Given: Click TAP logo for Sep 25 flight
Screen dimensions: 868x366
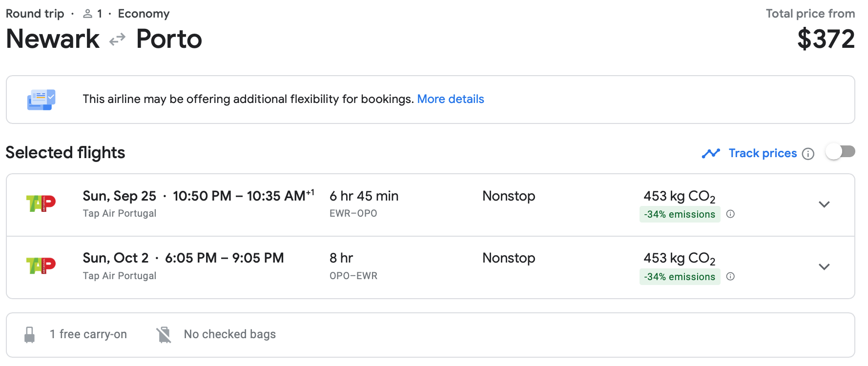Looking at the screenshot, I should tap(41, 203).
